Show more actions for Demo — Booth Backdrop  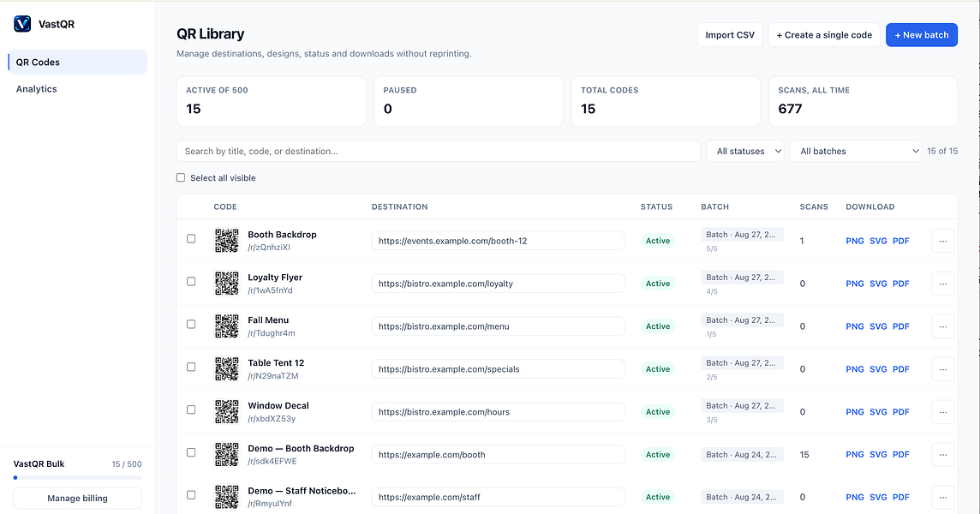(943, 455)
